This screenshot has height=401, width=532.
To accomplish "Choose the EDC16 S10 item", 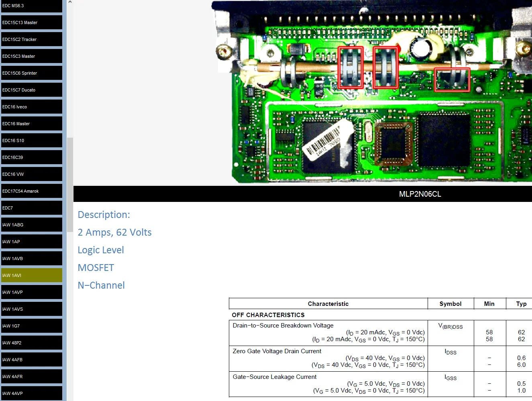I will 32,140.
